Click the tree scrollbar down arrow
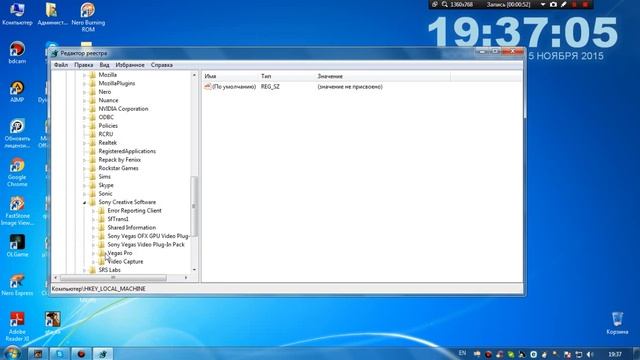The width and height of the screenshot is (640, 360). coord(194,270)
